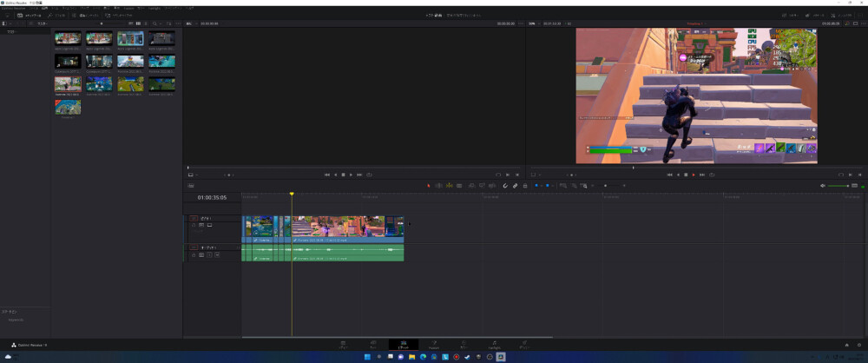Open the Deliver page tab
This screenshot has width=868, height=363.
coord(524,345)
